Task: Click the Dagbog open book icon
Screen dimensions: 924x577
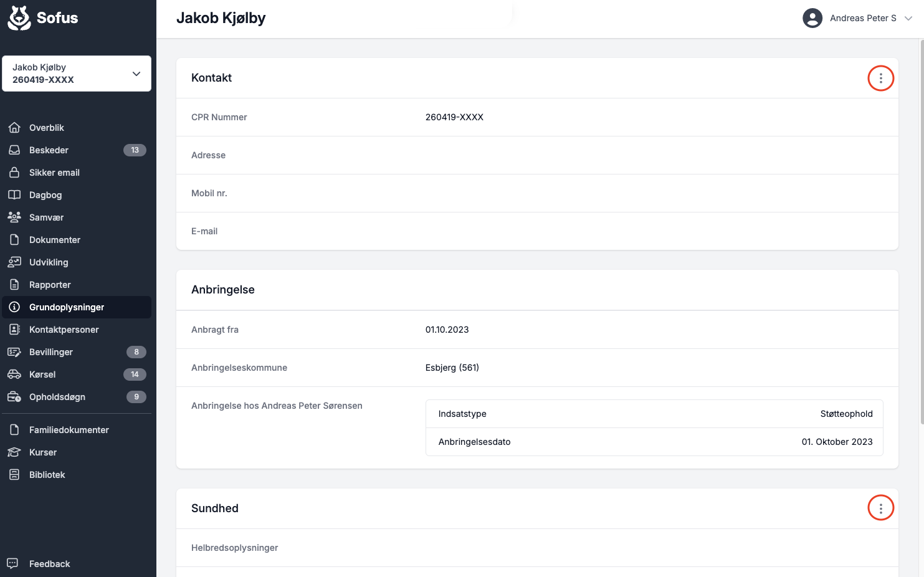Action: [x=14, y=195]
